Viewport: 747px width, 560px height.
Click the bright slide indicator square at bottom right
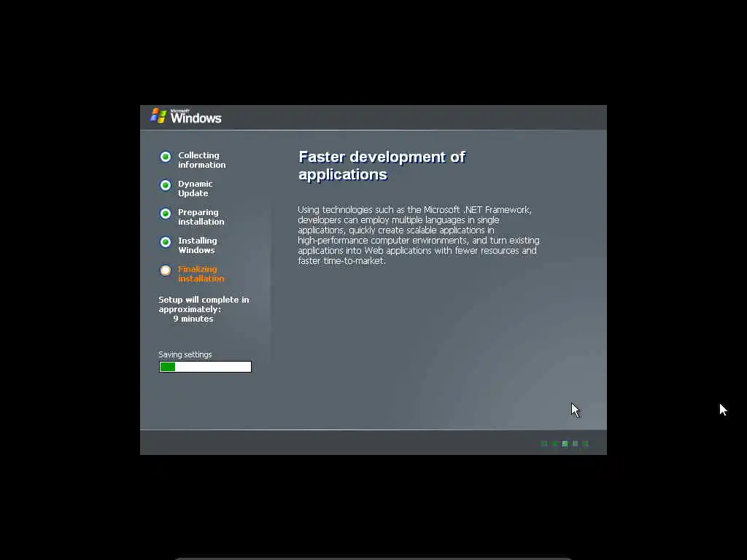coord(565,444)
